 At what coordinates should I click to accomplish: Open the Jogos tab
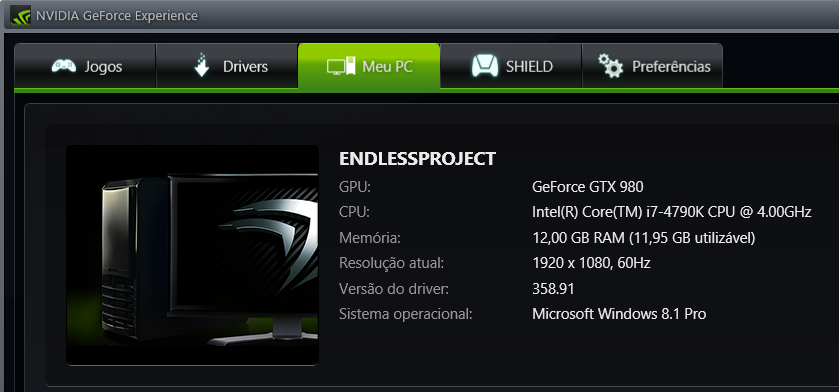pyautogui.click(x=85, y=66)
